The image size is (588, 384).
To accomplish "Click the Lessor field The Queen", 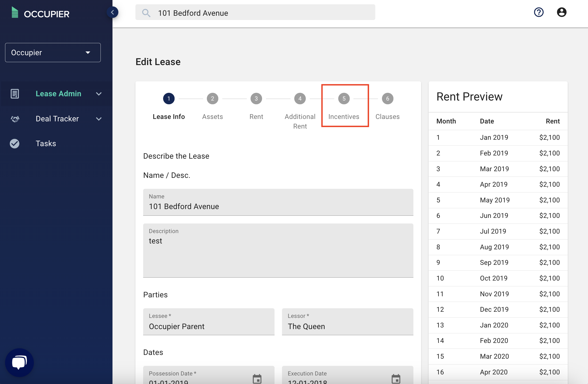I will (x=347, y=326).
